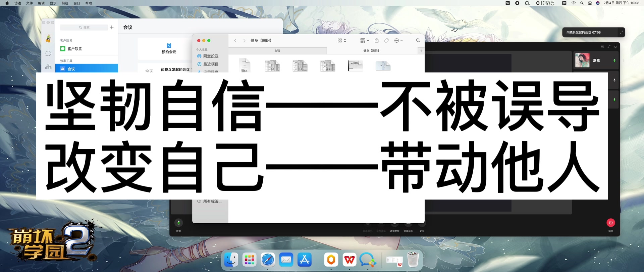
Task: Switch to the 文稿 tab in Finder
Action: click(x=277, y=51)
